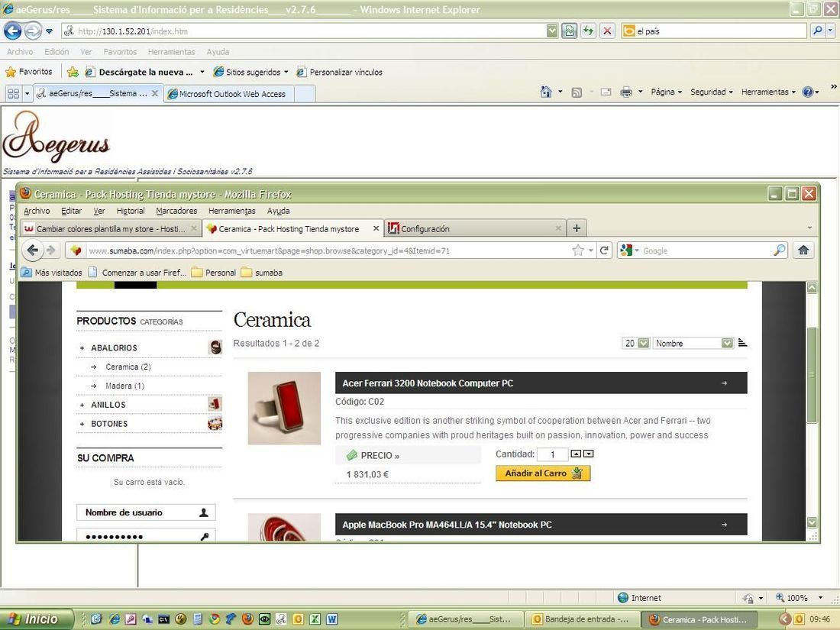
Task: Click the IE search magnifier button
Action: [x=818, y=31]
